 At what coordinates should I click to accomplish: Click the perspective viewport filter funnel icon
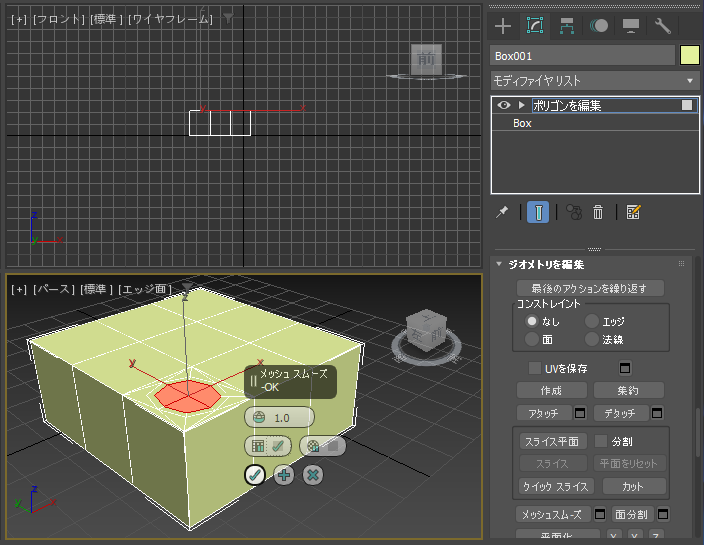187,288
